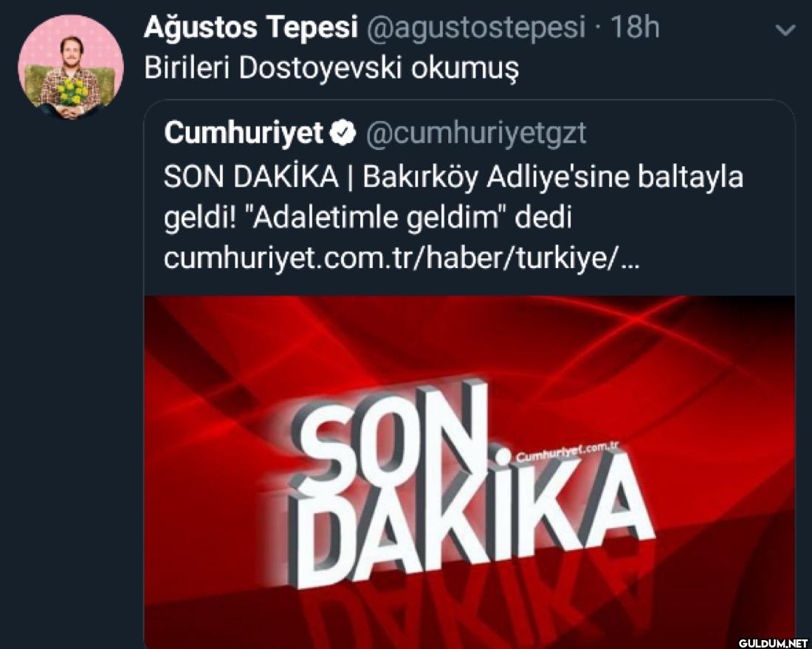Viewport: 812px width, 649px height.
Task: Open the Cumhuriyet account name
Action: click(244, 133)
